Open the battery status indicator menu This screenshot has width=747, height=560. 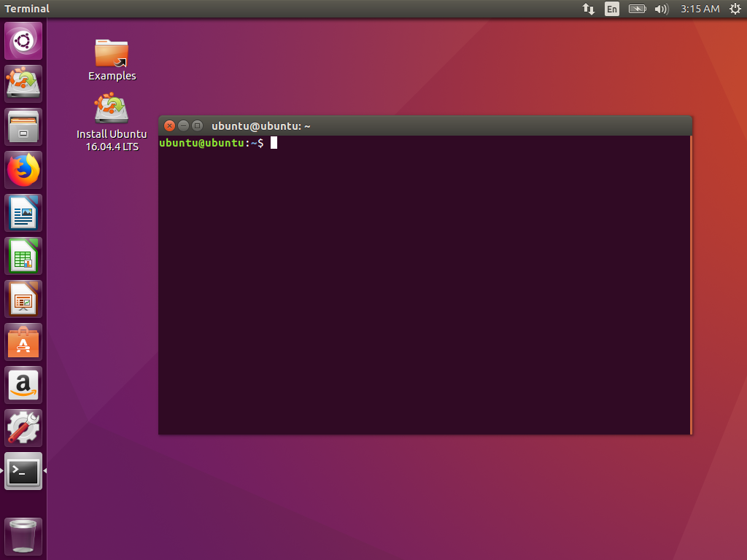tap(637, 9)
